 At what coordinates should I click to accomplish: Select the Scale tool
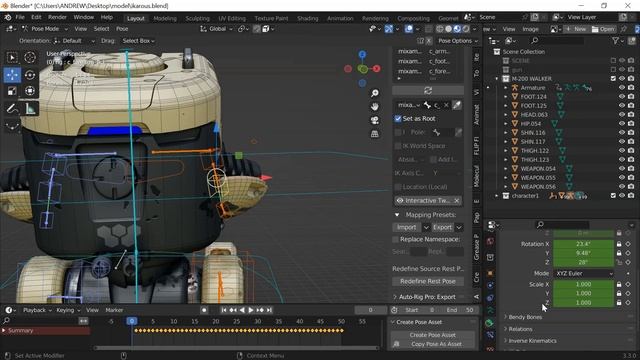(12, 91)
